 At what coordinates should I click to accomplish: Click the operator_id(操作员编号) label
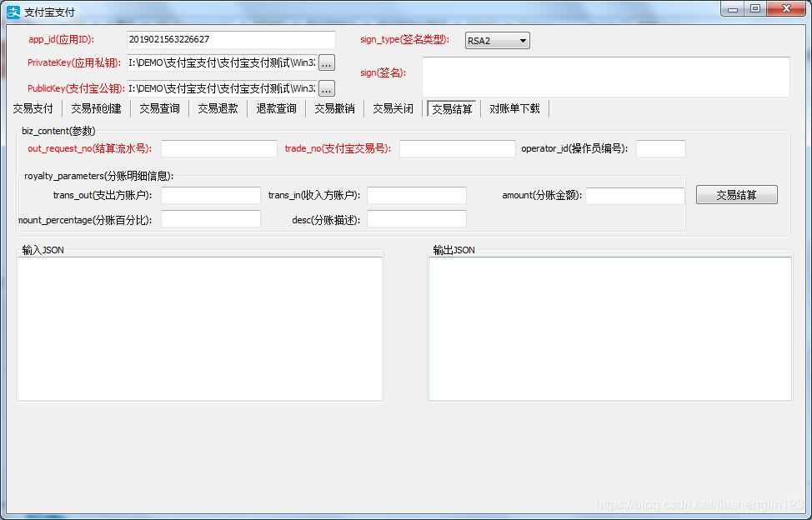[x=574, y=148]
